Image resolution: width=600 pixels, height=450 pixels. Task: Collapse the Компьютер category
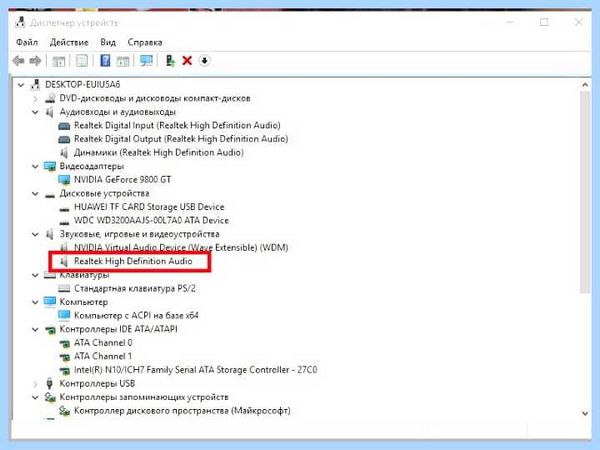pos(35,302)
